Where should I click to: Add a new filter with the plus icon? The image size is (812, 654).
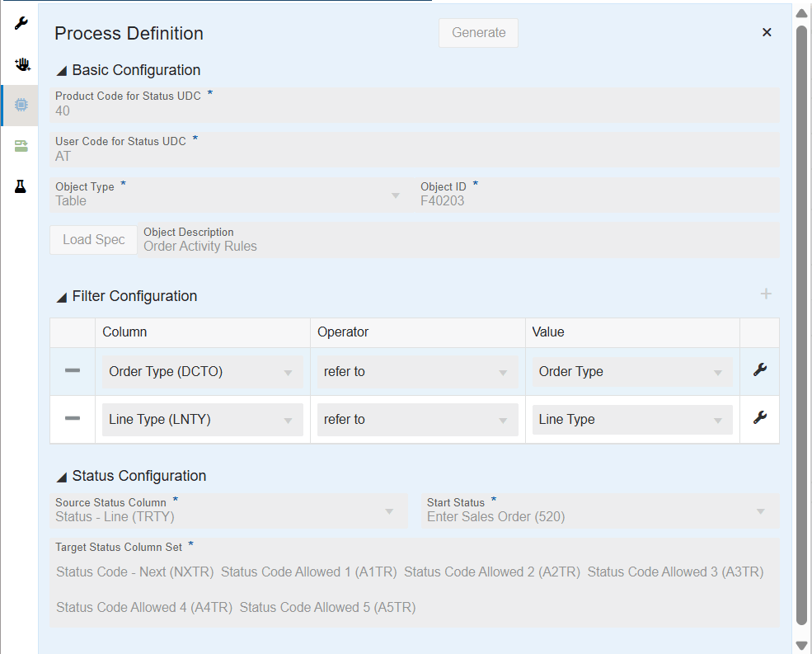pos(766,294)
